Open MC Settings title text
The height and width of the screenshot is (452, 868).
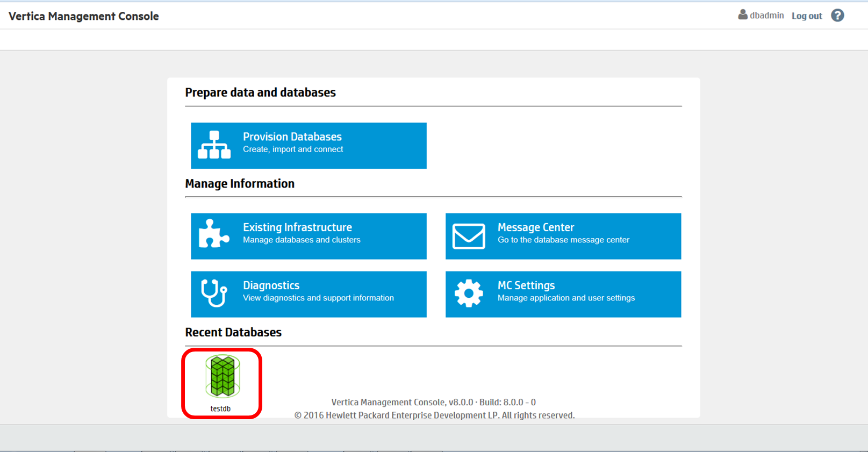click(526, 285)
